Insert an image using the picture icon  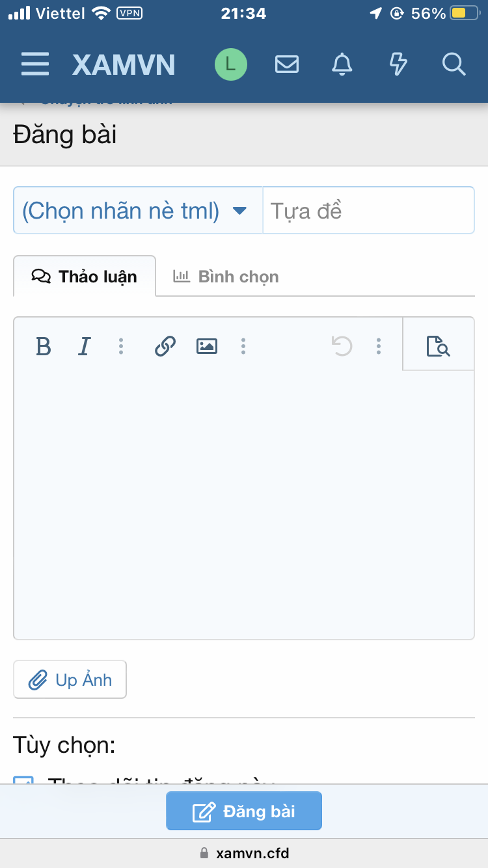tap(207, 346)
